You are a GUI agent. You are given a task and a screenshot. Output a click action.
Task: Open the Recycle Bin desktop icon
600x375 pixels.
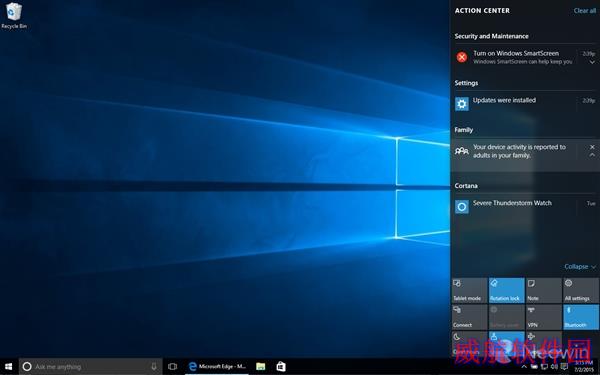(x=14, y=15)
